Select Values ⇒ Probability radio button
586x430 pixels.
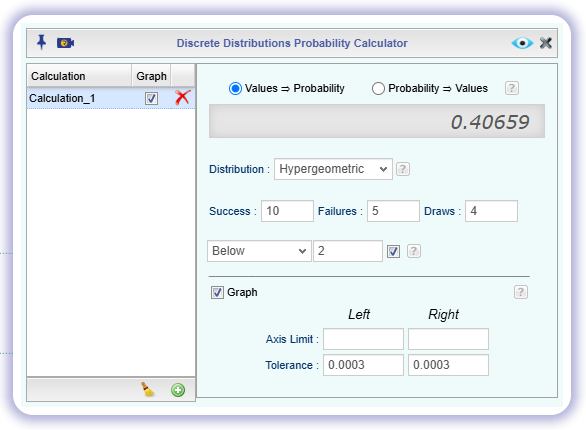click(x=235, y=89)
